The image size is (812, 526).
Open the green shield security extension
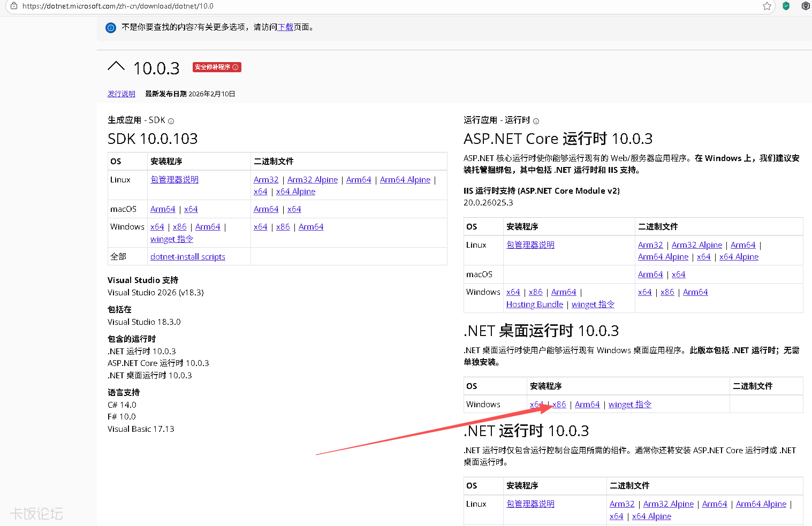pyautogui.click(x=786, y=6)
